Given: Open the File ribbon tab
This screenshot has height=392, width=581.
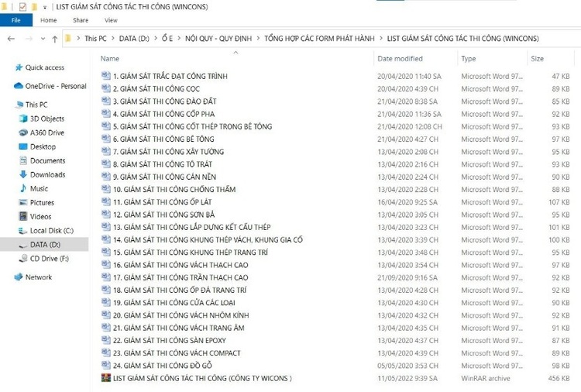Looking at the screenshot, I should click(16, 20).
